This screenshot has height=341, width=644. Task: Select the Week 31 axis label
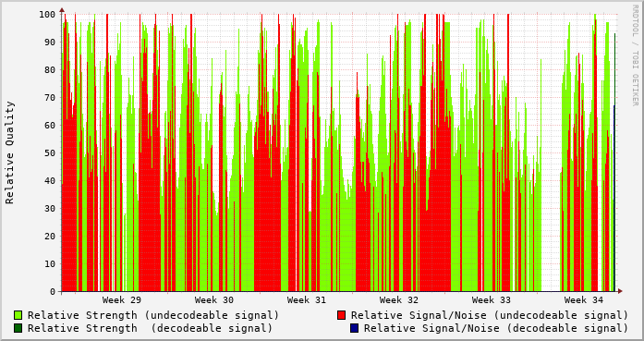click(307, 300)
